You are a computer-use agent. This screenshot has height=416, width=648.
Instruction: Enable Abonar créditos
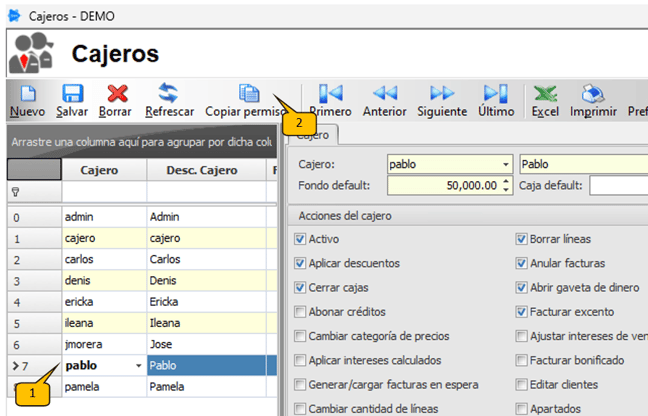[300, 312]
